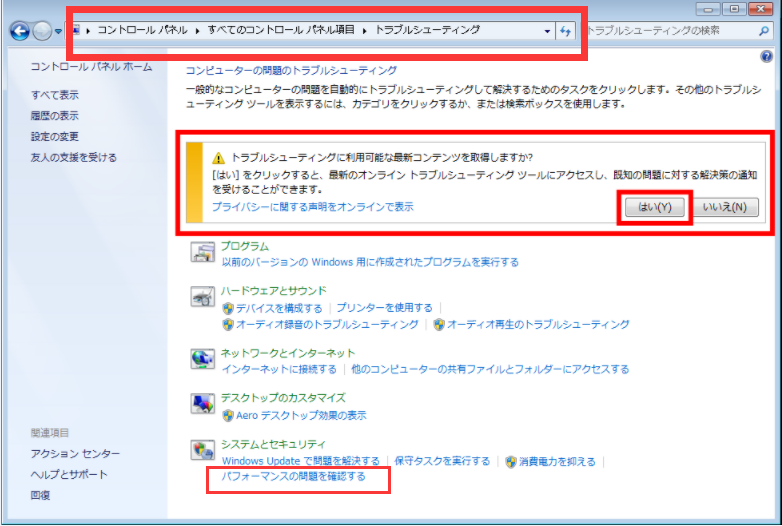Viewport: 782px width, 526px height.
Task: Click the すべてのコントロール パネル項目 breadcrumb
Action: (x=281, y=30)
